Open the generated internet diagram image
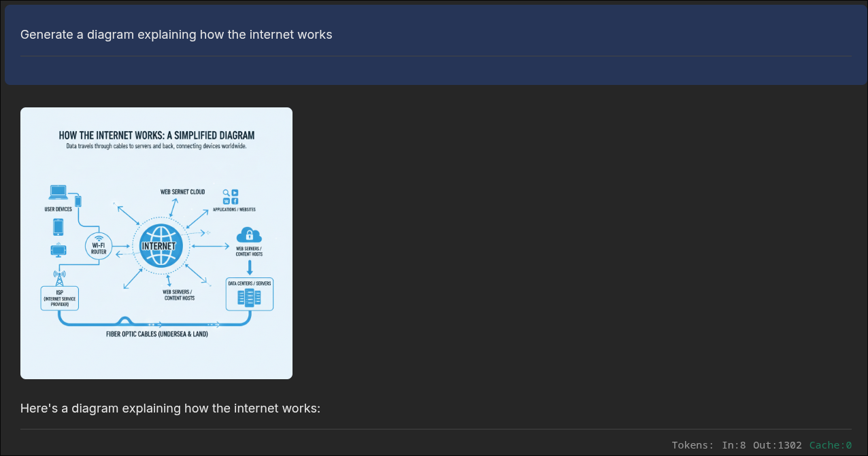The image size is (868, 456). point(156,243)
